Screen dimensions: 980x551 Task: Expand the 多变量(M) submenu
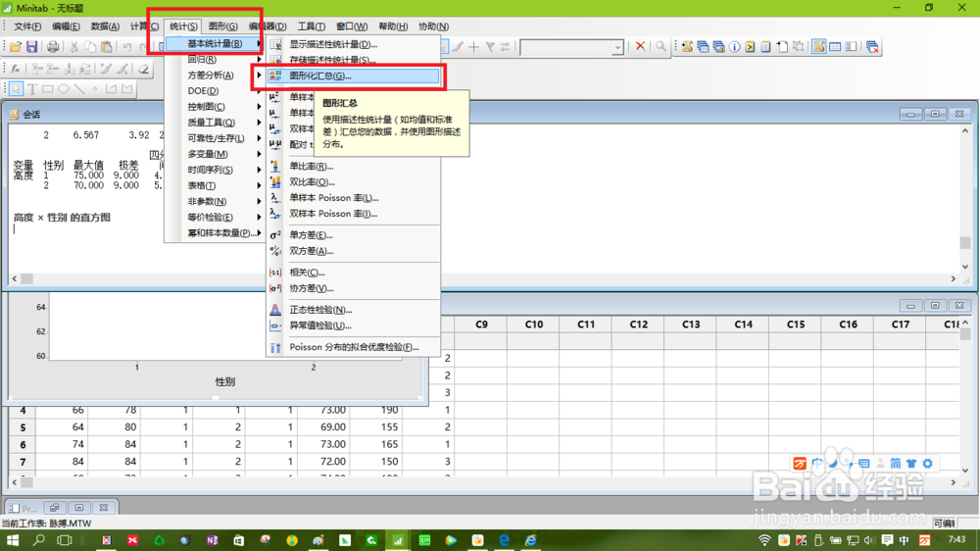point(215,154)
